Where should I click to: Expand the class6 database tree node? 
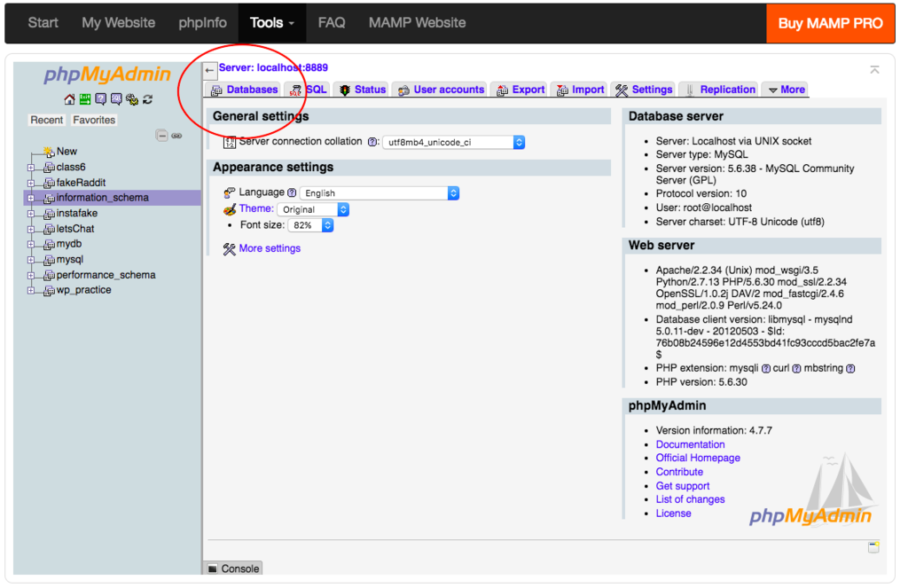tap(31, 168)
